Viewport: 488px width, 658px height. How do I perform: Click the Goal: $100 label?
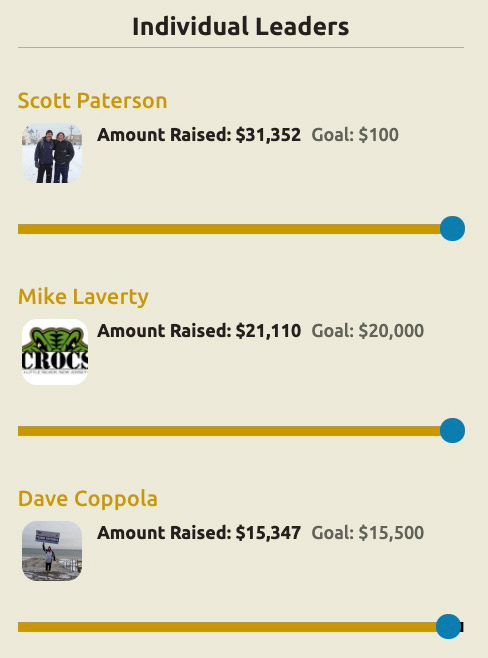point(355,135)
